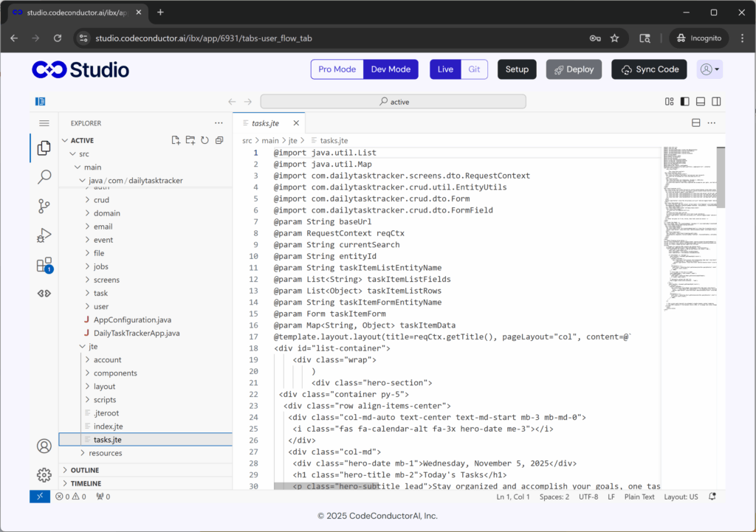Viewport: 756px width, 532px height.
Task: Open the Source Control view
Action: pyautogui.click(x=44, y=206)
